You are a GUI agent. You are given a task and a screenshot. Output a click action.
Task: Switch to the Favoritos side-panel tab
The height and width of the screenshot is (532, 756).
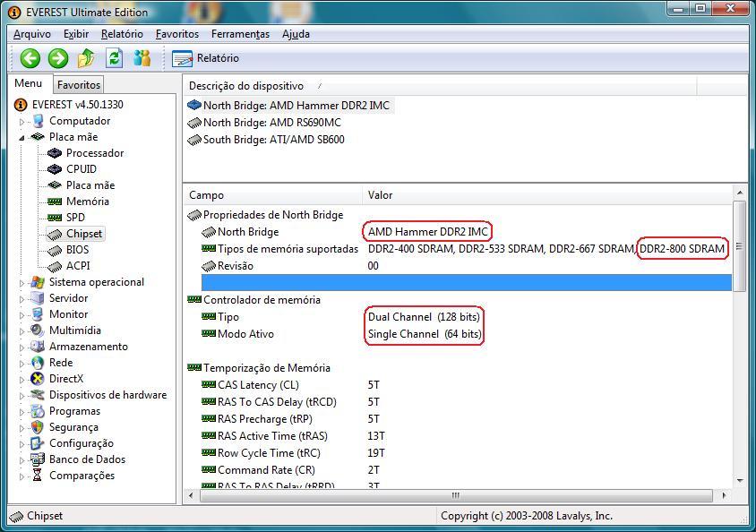tap(79, 85)
